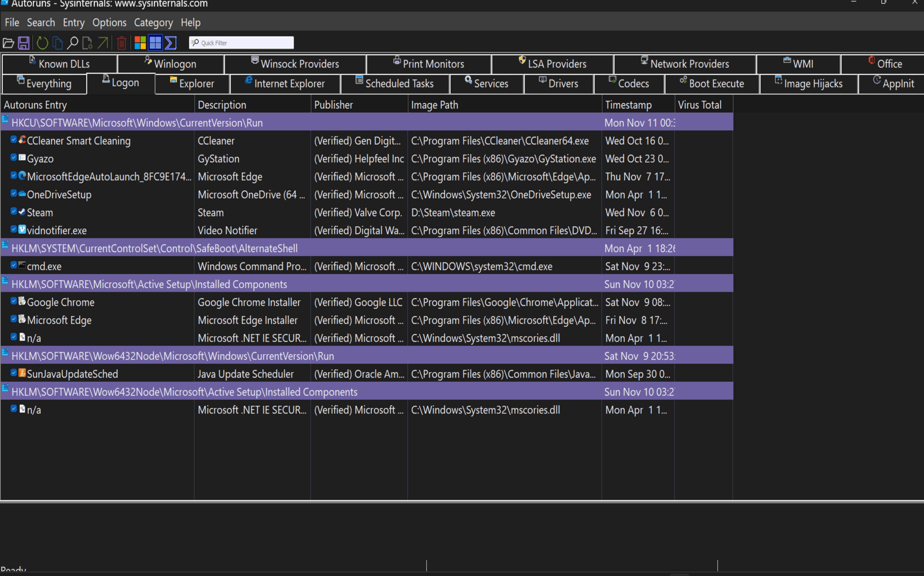Toggle the SunJavaUpdateSched checkbox
Viewport: 924px width, 576px height.
click(14, 373)
